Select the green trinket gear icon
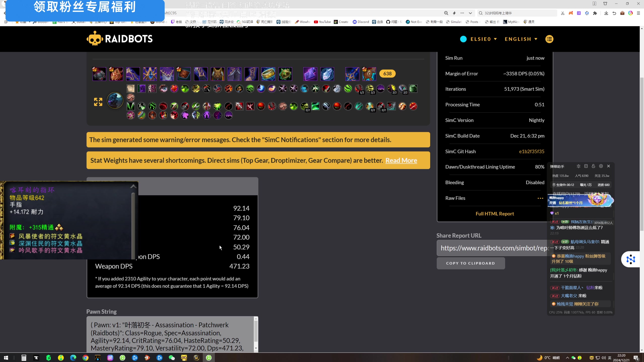Viewport: 644px width, 362px height. coord(285,74)
